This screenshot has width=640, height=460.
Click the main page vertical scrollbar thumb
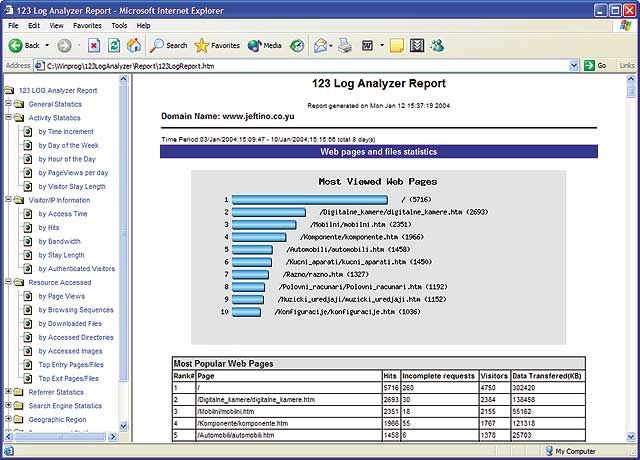[631, 90]
